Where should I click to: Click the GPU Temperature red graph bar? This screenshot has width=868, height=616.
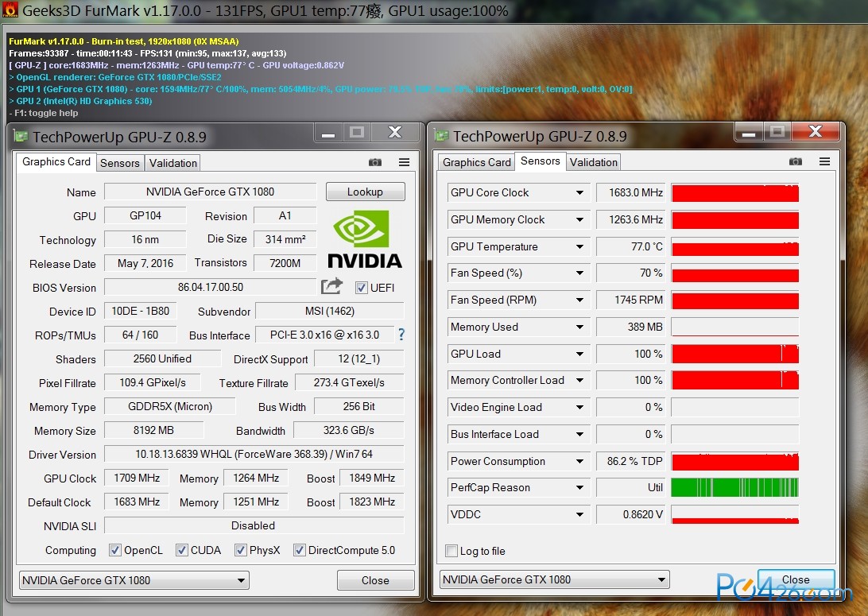(x=735, y=247)
